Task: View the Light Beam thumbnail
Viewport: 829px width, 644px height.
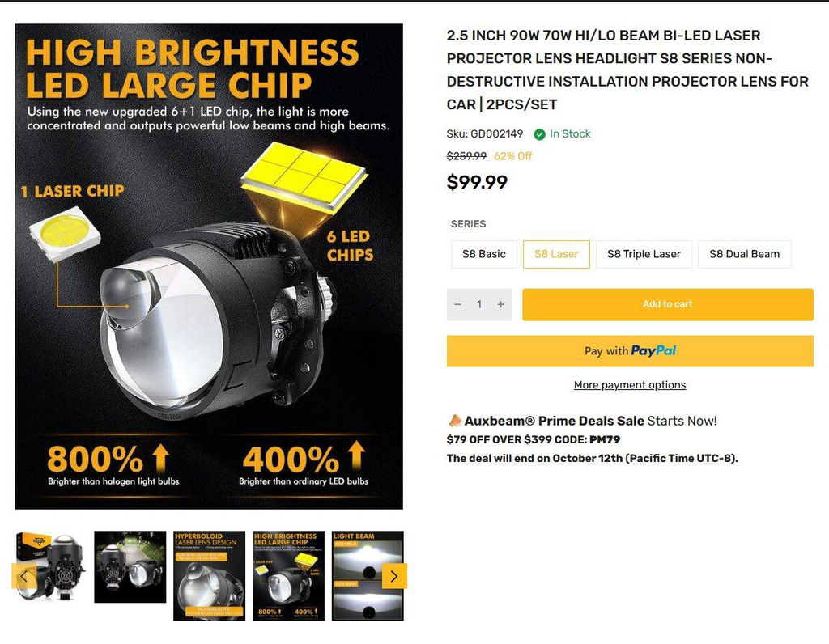Action: [x=368, y=576]
